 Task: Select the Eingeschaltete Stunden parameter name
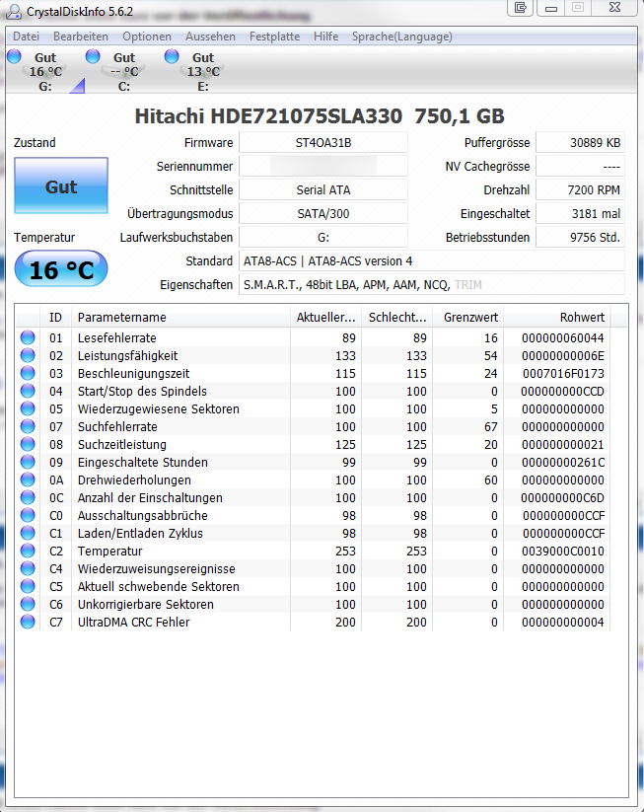[x=143, y=463]
